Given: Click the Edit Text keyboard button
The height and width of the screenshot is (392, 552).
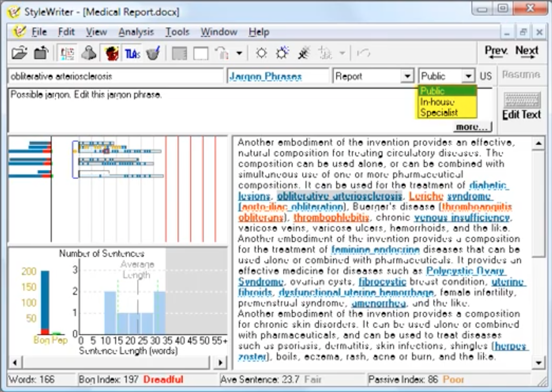Looking at the screenshot, I should pyautogui.click(x=522, y=106).
